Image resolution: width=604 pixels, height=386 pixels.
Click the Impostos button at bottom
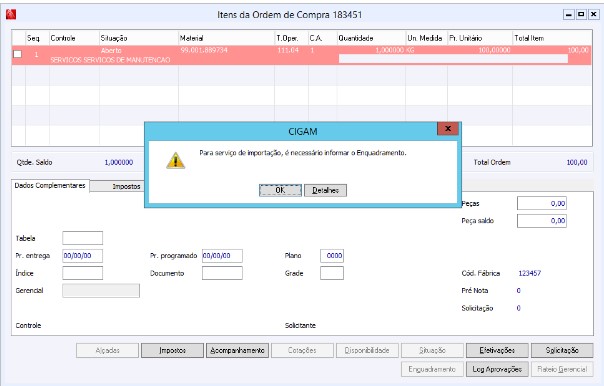(172, 351)
